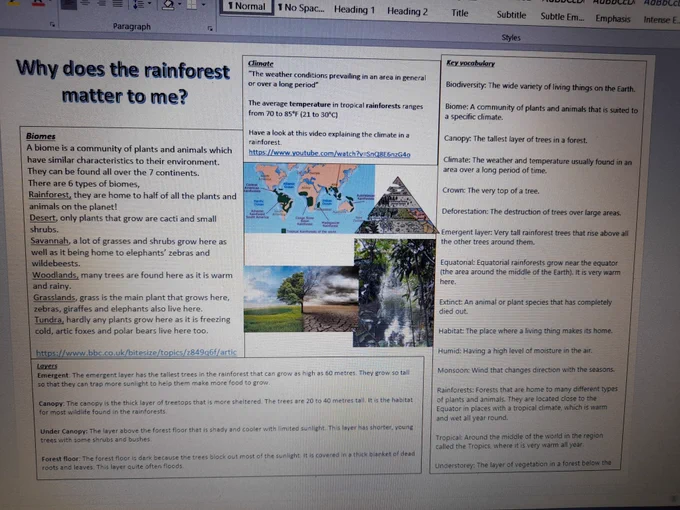
Task: Click the underlined word 'Desert,'
Action: click(x=43, y=218)
